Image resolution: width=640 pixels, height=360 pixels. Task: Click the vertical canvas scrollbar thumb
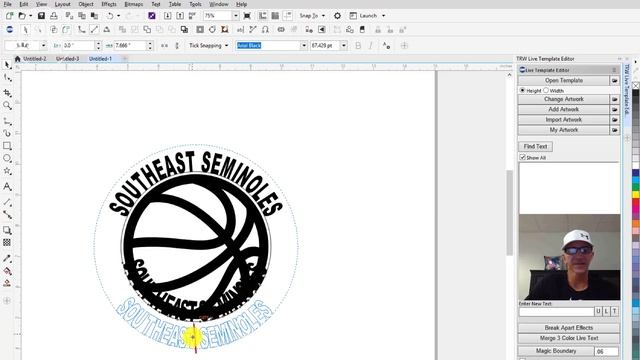(509, 213)
